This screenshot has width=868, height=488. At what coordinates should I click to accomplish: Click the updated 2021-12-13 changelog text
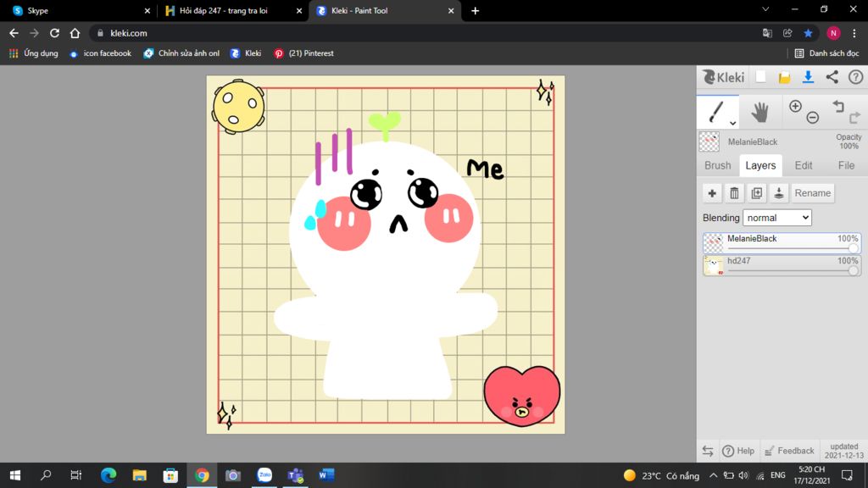tap(843, 451)
